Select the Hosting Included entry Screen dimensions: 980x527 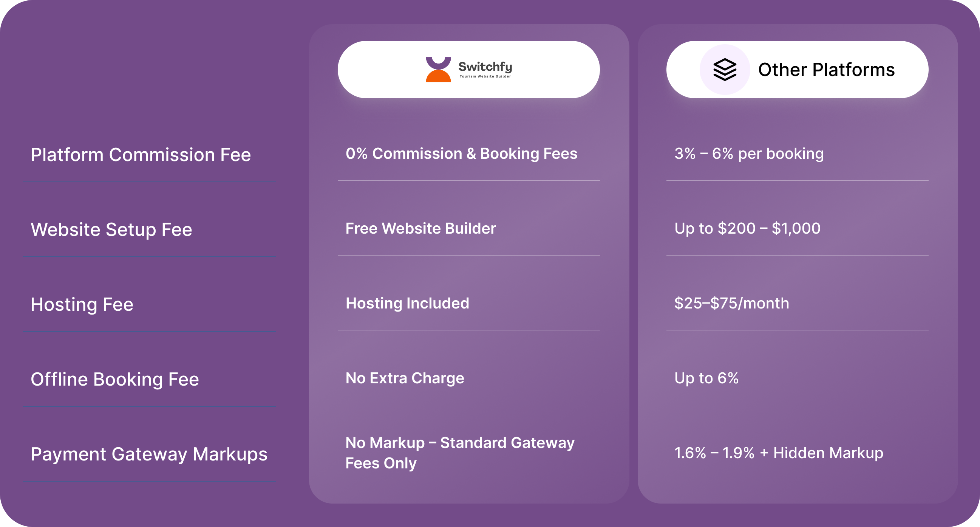click(407, 304)
